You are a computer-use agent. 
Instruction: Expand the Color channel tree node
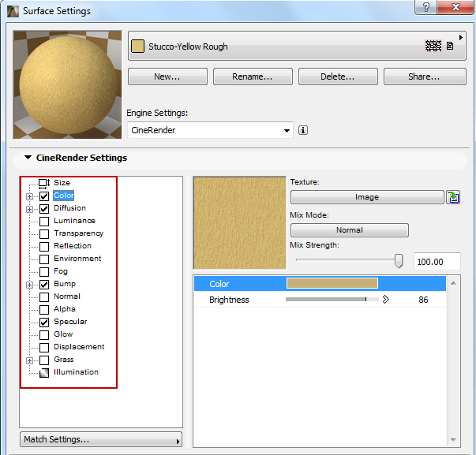[x=29, y=196]
